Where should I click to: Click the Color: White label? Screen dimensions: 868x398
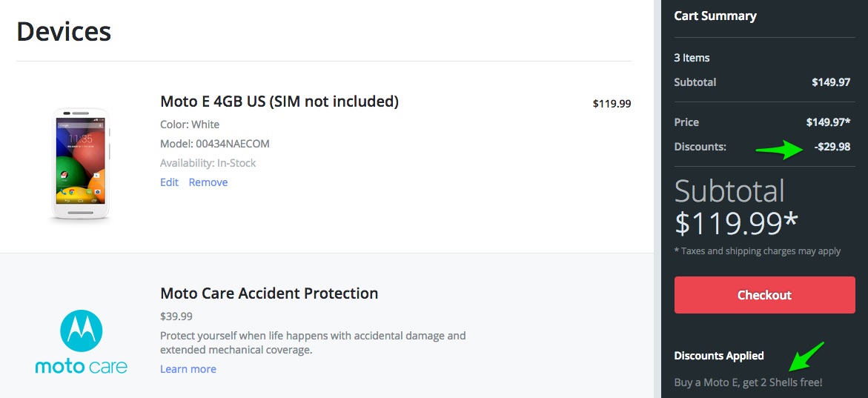[190, 125]
